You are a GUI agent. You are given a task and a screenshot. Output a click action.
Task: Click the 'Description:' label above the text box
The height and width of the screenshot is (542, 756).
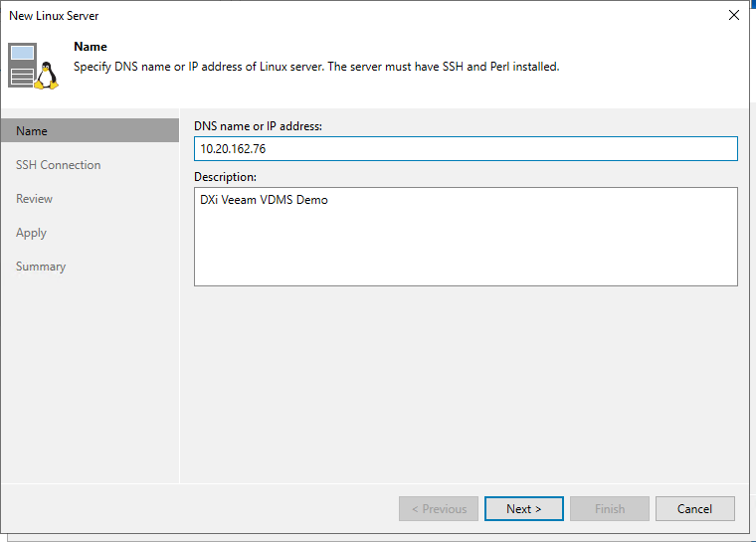225,176
